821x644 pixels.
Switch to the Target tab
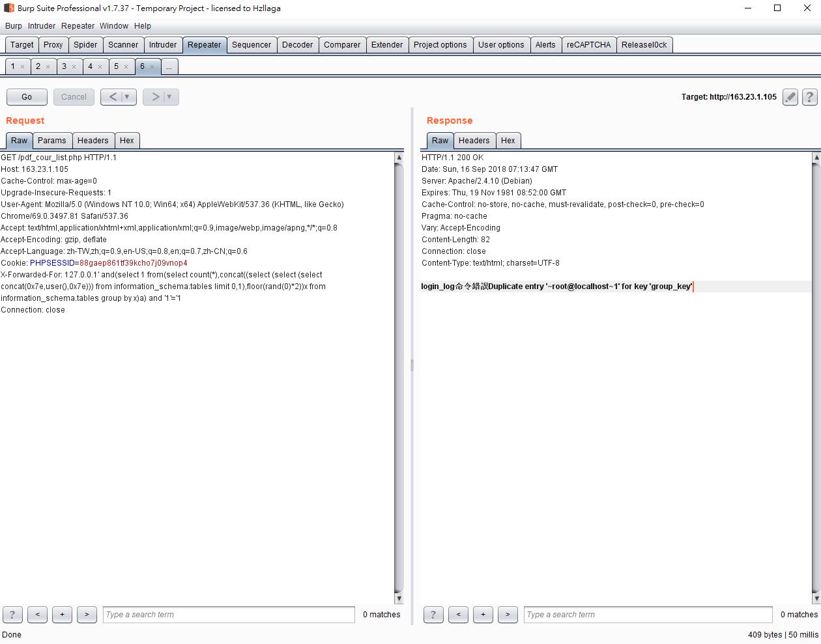[22, 45]
